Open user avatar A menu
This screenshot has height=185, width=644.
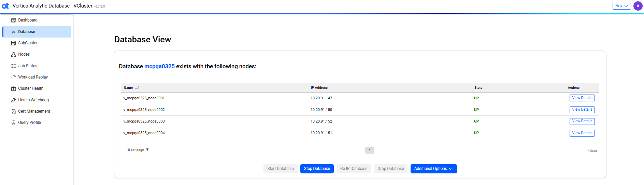click(638, 6)
